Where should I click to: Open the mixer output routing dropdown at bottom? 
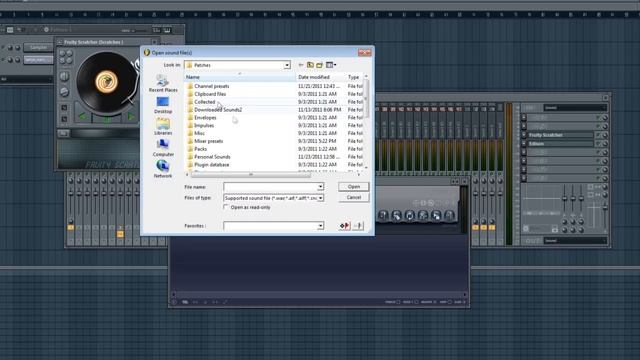(575, 241)
